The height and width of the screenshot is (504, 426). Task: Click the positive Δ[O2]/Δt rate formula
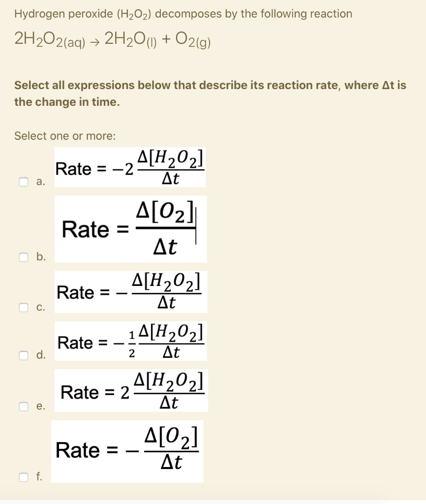tap(130, 227)
